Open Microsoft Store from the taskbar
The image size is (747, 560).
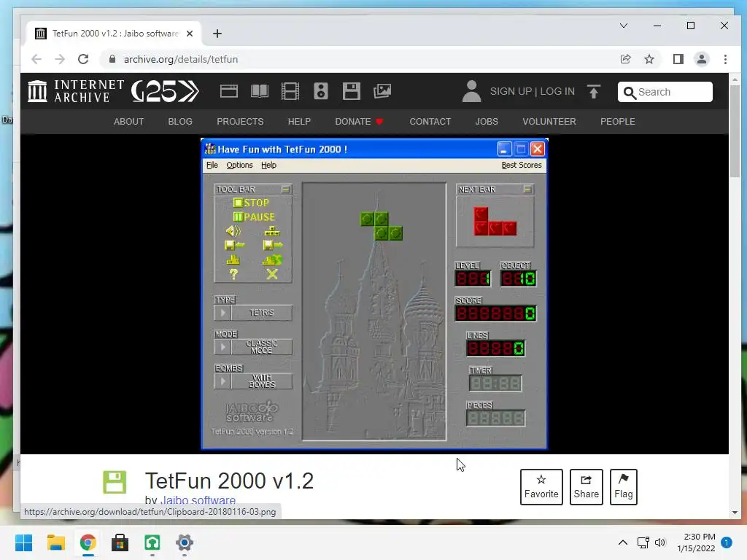point(120,542)
